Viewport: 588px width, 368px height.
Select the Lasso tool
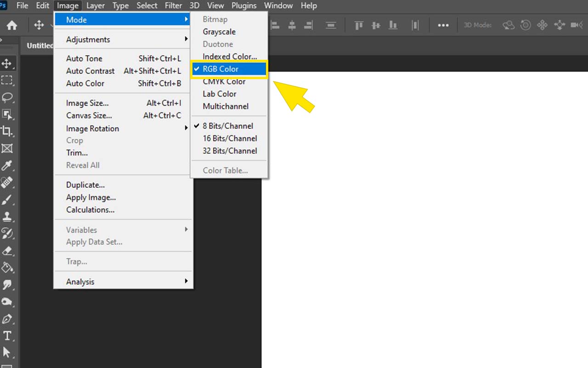point(8,97)
